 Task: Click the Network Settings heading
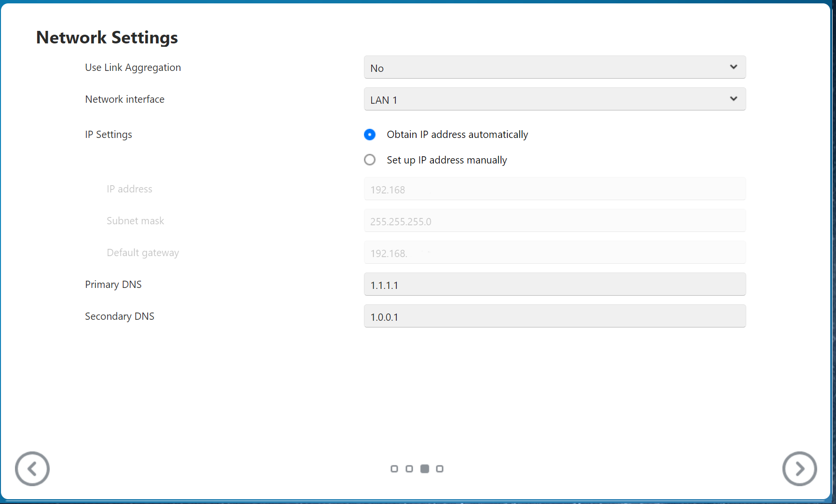pyautogui.click(x=107, y=38)
